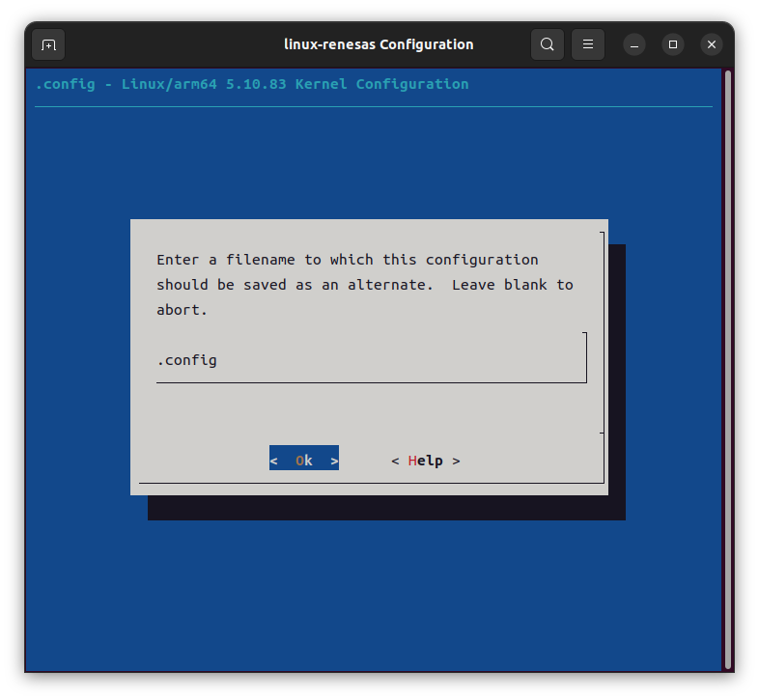Click the 'Kernel Configuration' header line
759x700 pixels.
click(x=252, y=84)
